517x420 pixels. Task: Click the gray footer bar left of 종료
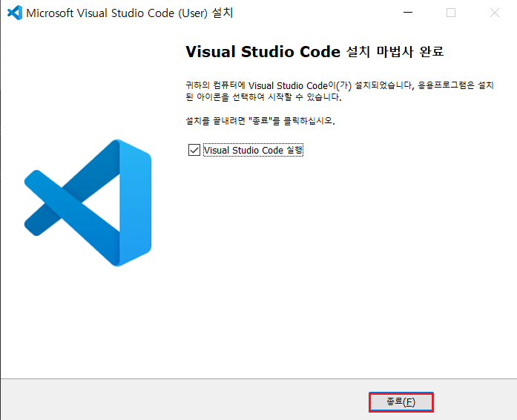click(185, 400)
